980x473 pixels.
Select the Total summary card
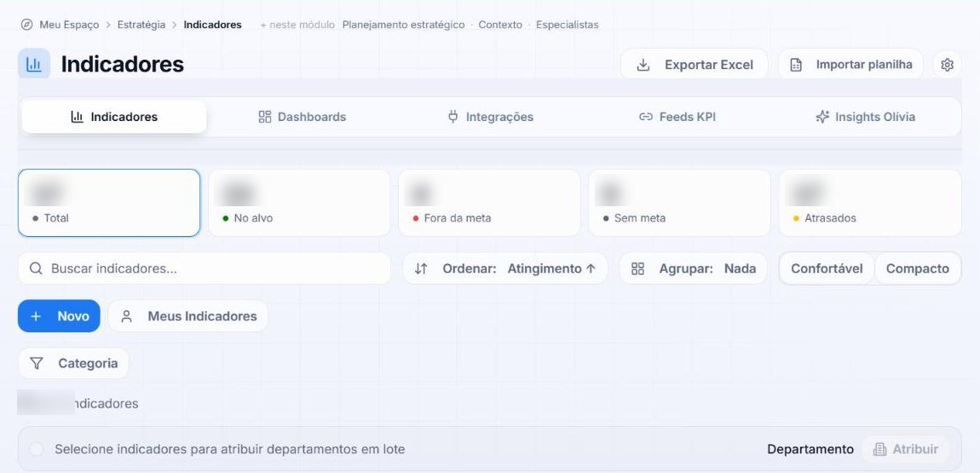pyautogui.click(x=109, y=203)
